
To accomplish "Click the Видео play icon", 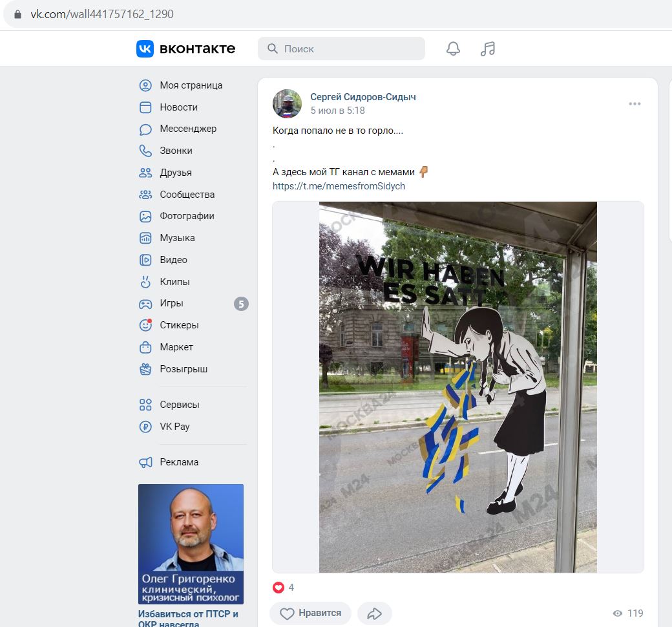I will (146, 260).
